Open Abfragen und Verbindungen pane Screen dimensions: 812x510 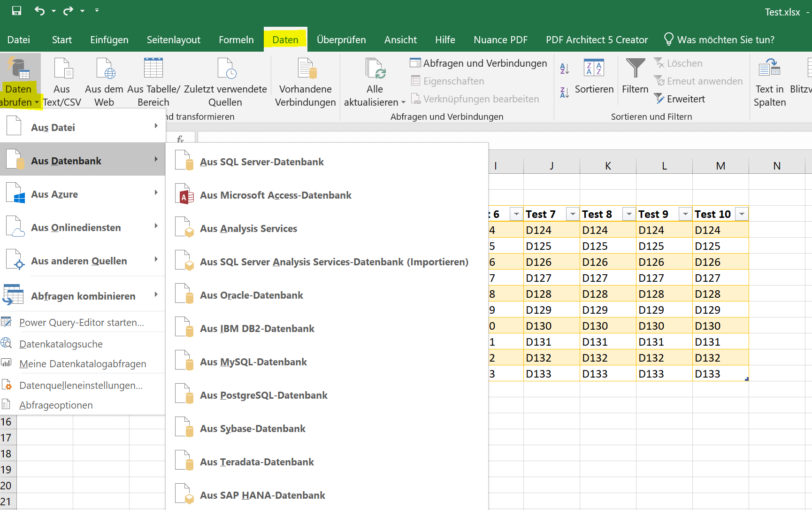click(478, 63)
